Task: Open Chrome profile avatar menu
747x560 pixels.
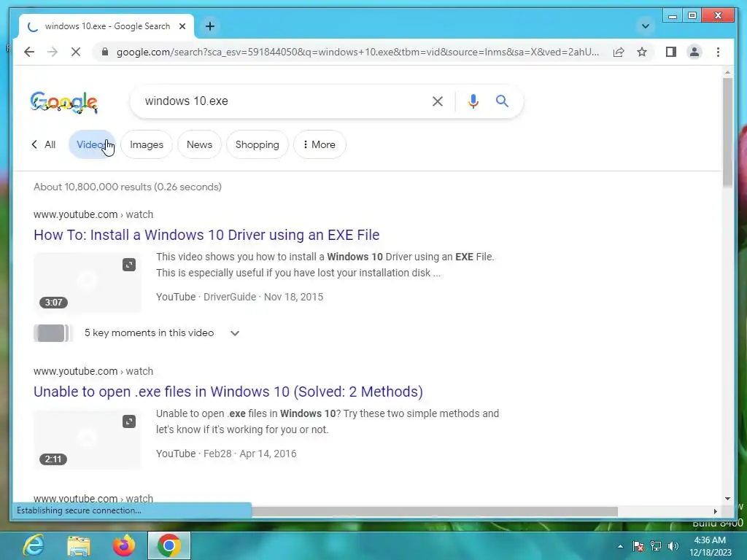Action: point(694,52)
